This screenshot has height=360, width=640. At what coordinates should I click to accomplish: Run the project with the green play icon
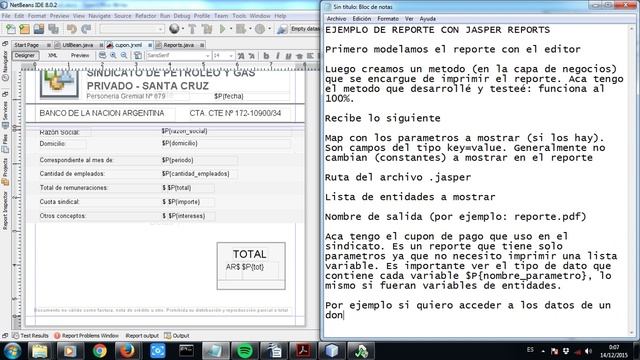(222, 29)
